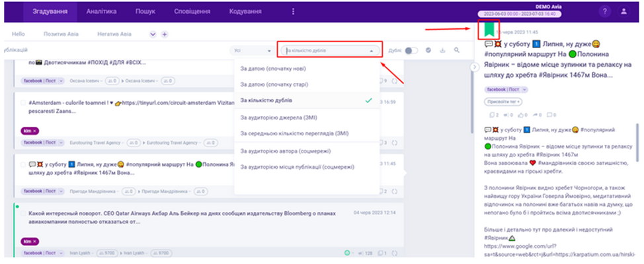644x264 pixels.
Task: Expand the right panel with the chevron arrow
Action: coord(474,67)
